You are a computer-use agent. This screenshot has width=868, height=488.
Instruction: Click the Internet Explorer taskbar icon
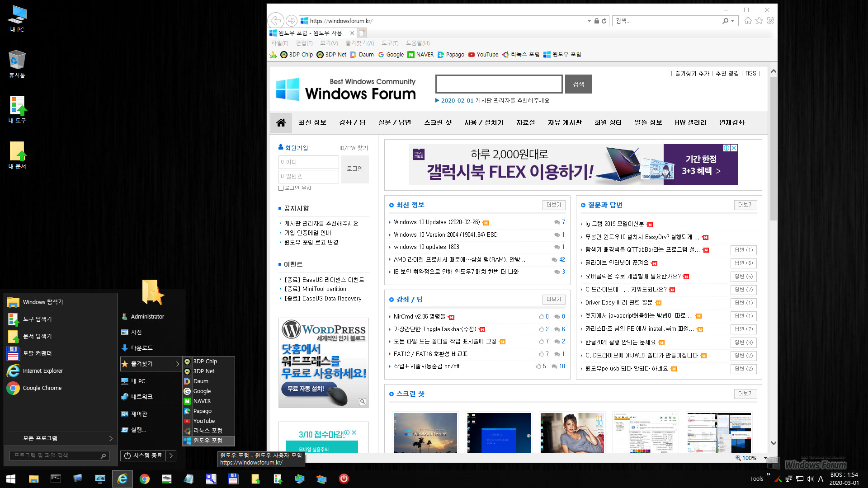pyautogui.click(x=123, y=479)
